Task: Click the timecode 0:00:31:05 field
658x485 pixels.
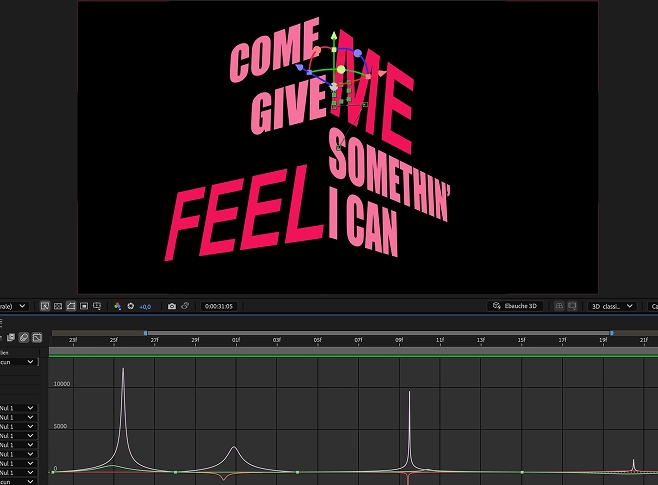Action: coord(217,306)
